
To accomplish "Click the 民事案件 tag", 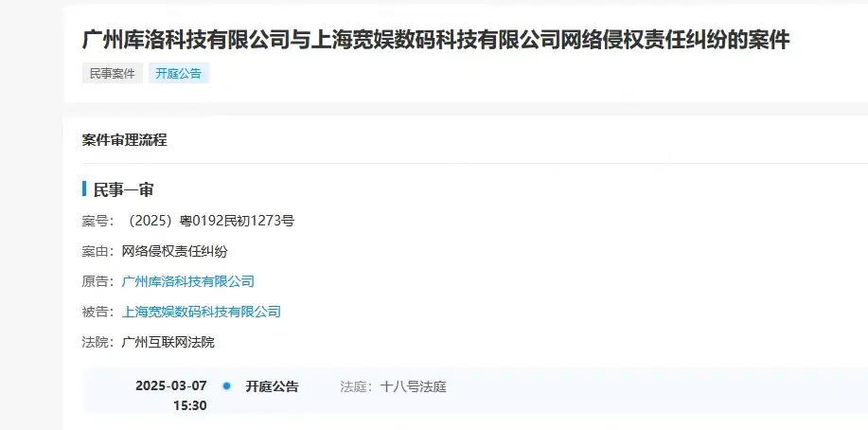I will click(x=113, y=73).
